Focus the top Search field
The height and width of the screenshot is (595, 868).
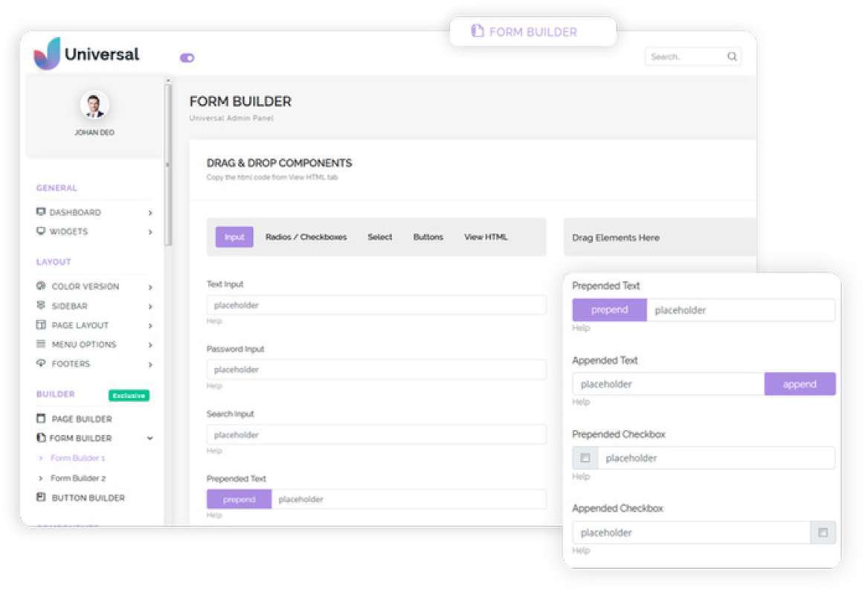(x=692, y=57)
